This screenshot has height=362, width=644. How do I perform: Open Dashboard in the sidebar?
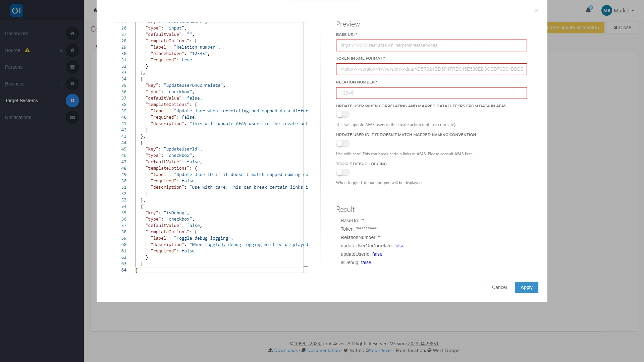tap(17, 34)
